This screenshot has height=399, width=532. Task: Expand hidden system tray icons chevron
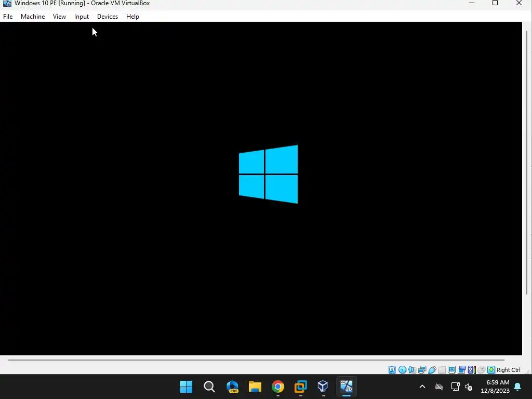tap(422, 387)
